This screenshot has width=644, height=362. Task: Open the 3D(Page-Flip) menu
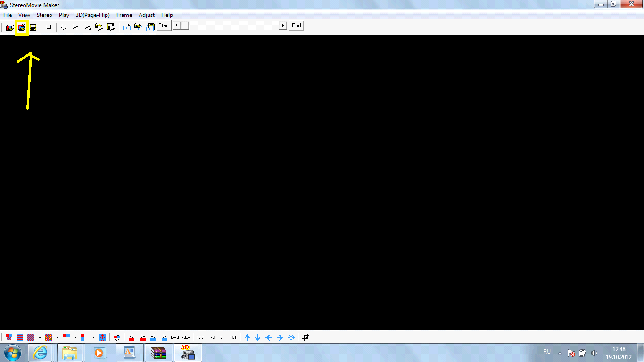click(93, 15)
